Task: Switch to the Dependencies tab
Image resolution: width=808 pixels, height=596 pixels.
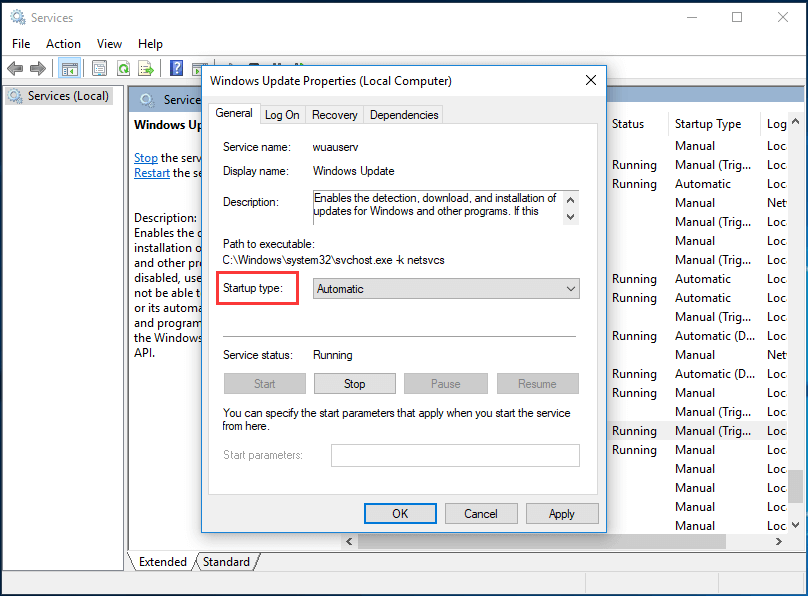Action: point(404,115)
